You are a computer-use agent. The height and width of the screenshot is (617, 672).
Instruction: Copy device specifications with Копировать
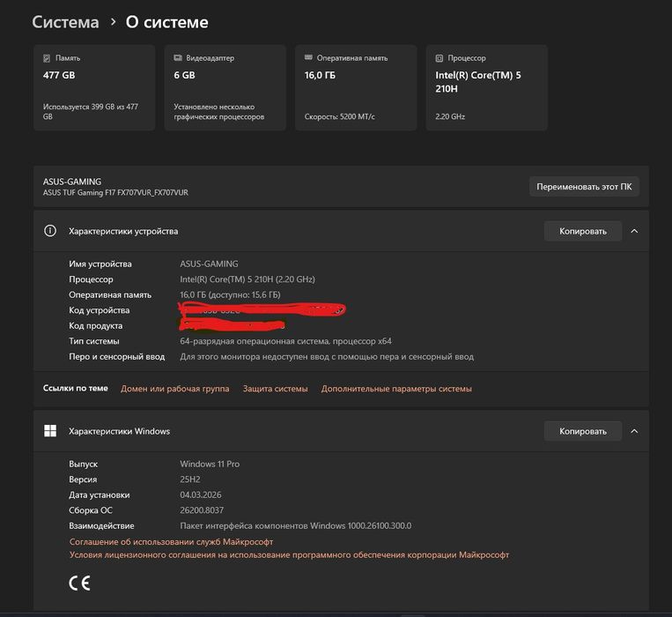click(583, 231)
